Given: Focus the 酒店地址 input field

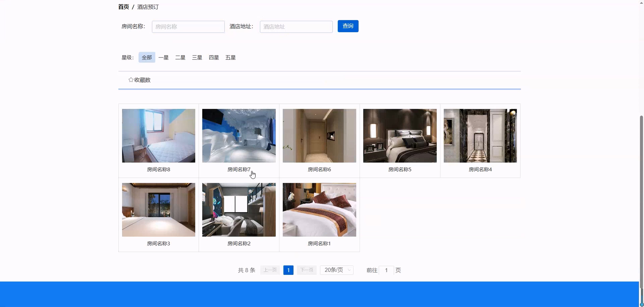Looking at the screenshot, I should [x=296, y=27].
